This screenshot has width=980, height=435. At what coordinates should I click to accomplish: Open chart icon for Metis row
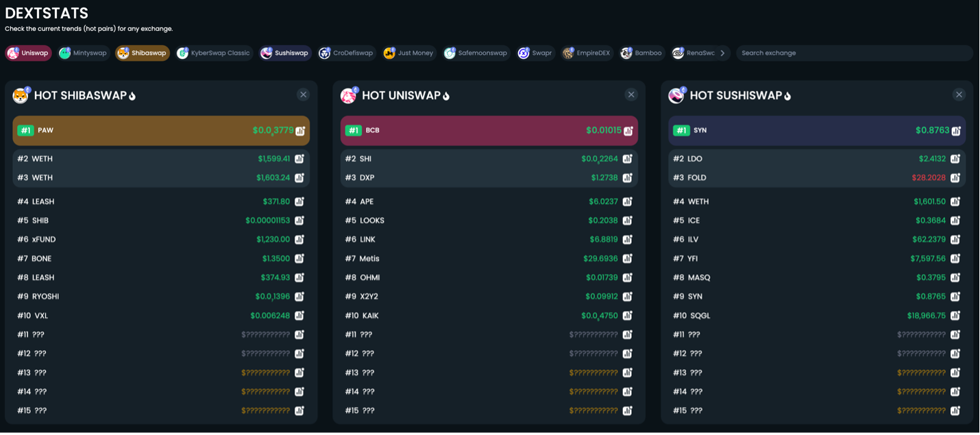pyautogui.click(x=627, y=258)
